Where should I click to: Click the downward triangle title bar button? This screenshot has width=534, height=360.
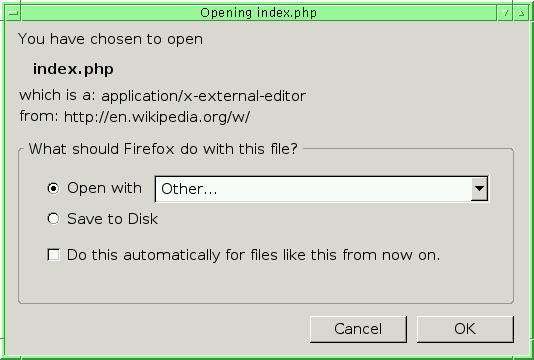pos(505,13)
